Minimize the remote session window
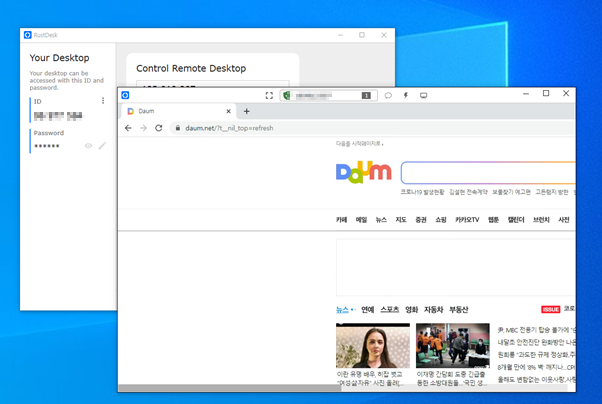Screen dimensions: 602x404 526,94
